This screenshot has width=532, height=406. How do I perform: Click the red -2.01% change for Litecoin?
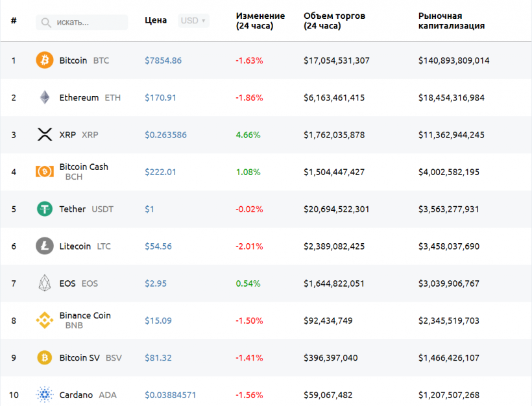(248, 246)
